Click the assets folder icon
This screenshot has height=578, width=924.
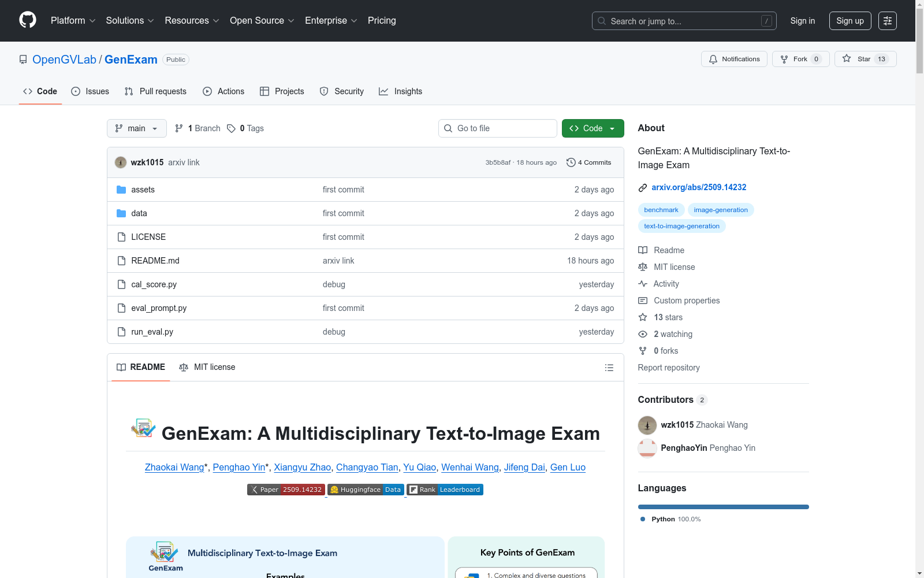121,190
